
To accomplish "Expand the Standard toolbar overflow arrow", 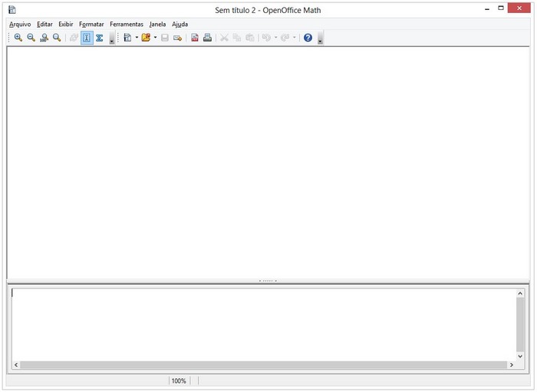I will (320, 38).
